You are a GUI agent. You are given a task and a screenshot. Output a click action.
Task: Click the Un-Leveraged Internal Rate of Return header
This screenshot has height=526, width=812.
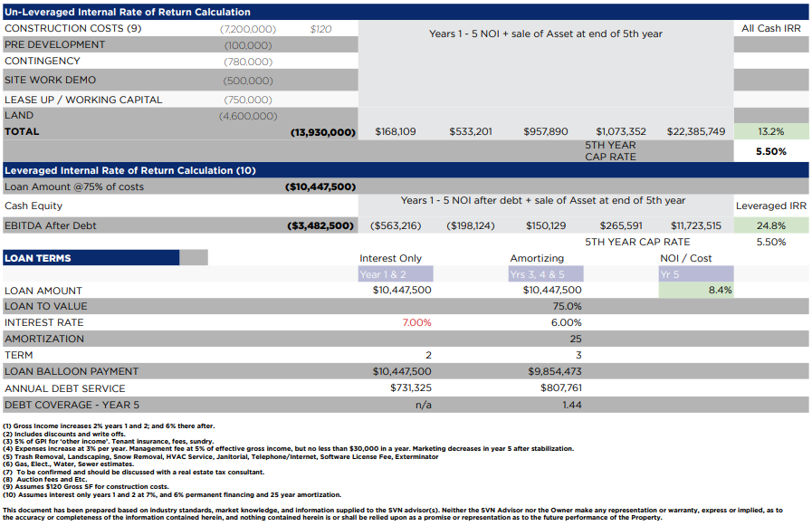click(128, 13)
